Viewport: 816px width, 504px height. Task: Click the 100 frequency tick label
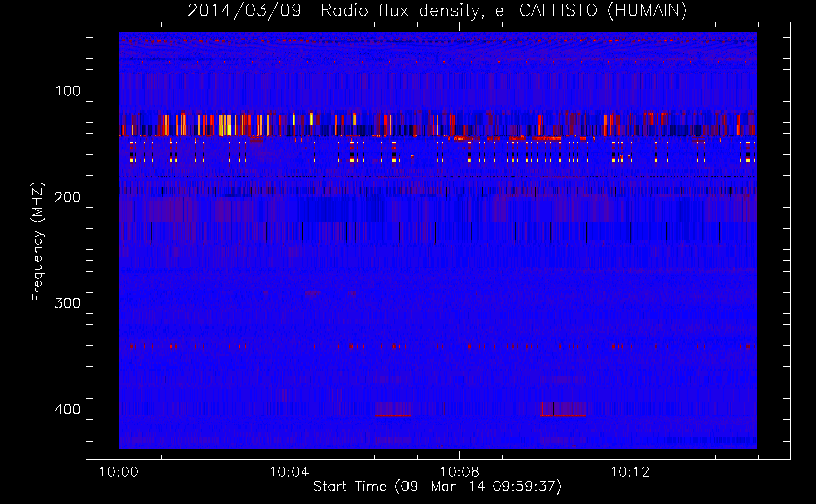click(68, 91)
